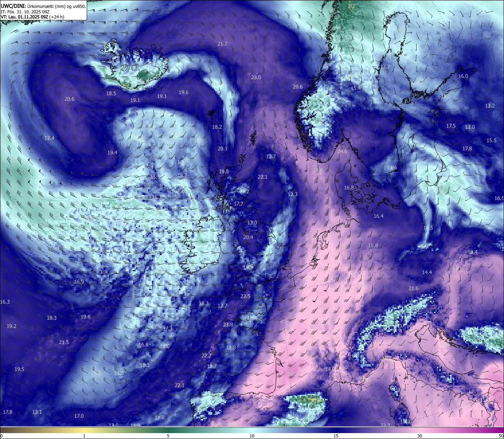The height and width of the screenshot is (439, 504).
Task: Click the 22.5 value label
Action: pyautogui.click(x=245, y=296)
